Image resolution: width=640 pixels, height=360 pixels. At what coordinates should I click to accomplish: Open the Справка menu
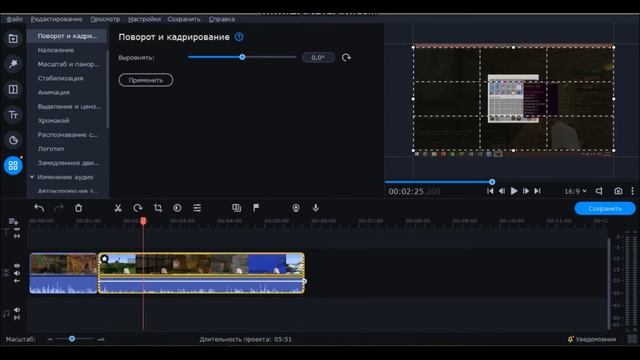[222, 19]
